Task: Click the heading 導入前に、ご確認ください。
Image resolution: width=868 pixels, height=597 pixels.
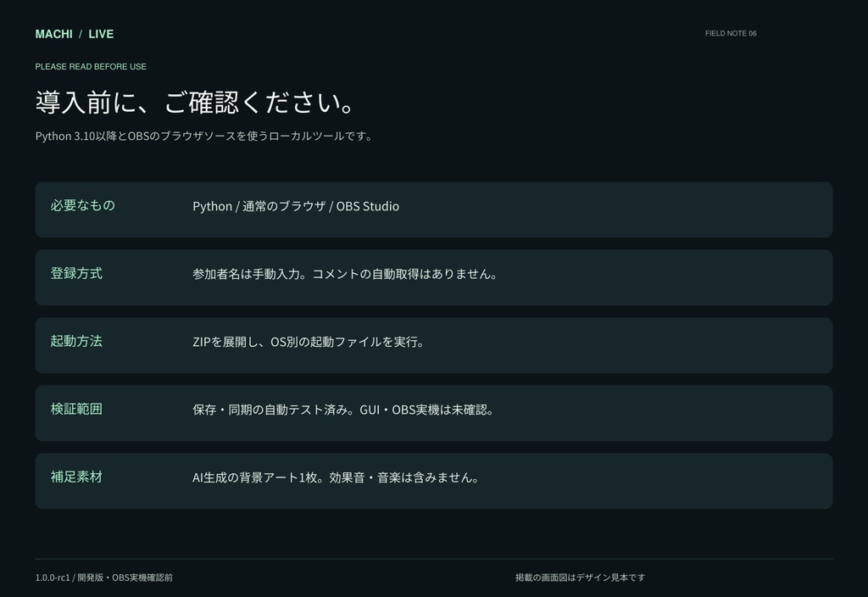Action: pos(195,103)
